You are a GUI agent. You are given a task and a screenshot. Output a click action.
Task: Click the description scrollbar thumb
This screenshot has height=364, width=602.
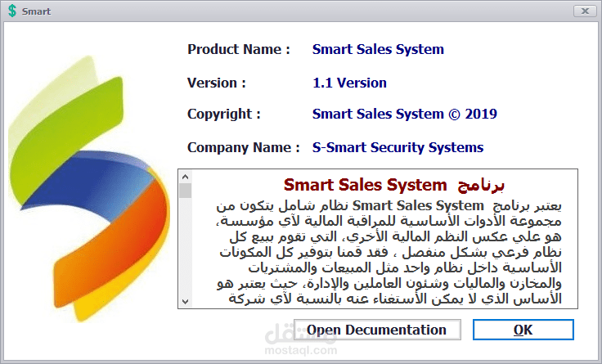click(x=185, y=191)
